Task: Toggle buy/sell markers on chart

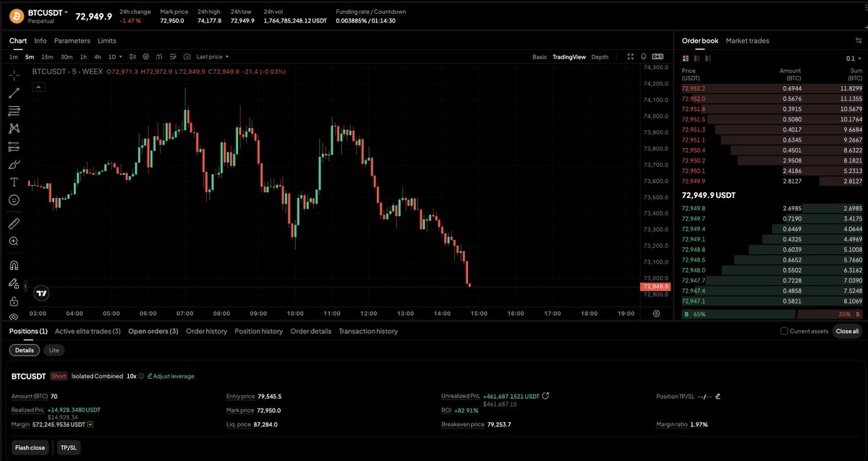Action: (658, 56)
